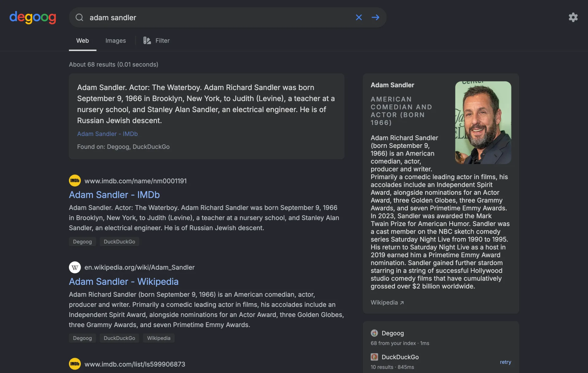Image resolution: width=588 pixels, height=373 pixels.
Task: Open the Filter options
Action: [156, 41]
